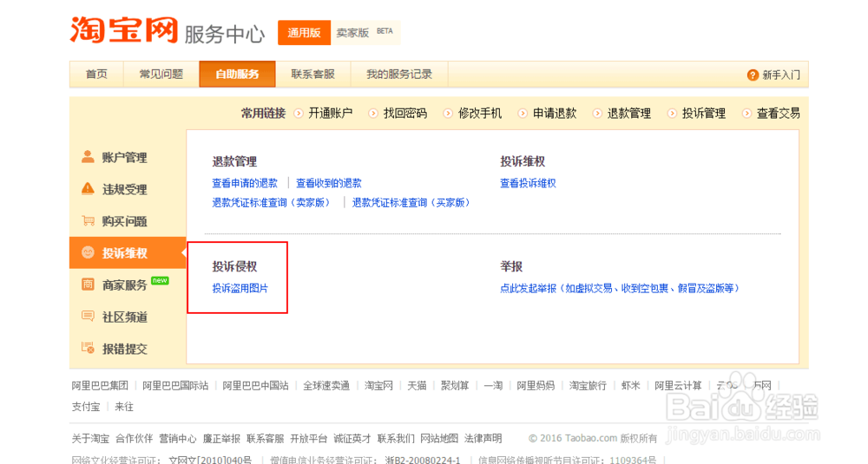Switch to 通用版 version

tap(304, 33)
